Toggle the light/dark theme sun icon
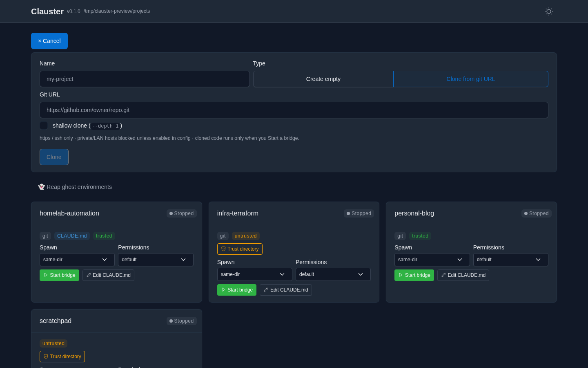The image size is (588, 368). (549, 11)
